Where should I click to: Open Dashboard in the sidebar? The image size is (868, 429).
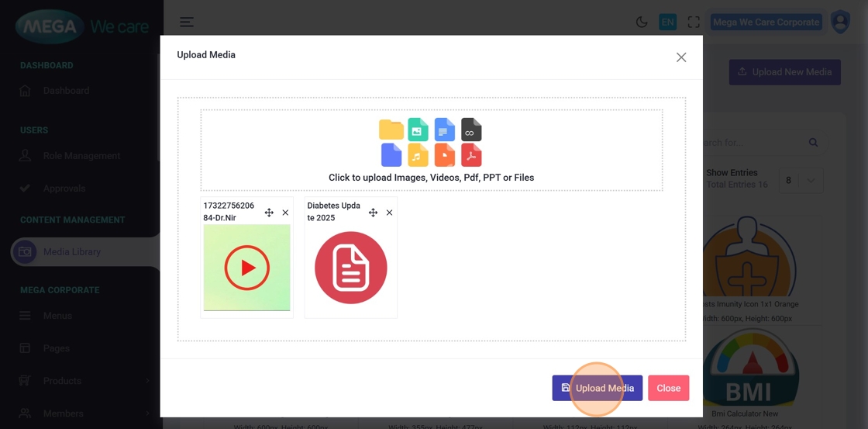[x=66, y=91]
